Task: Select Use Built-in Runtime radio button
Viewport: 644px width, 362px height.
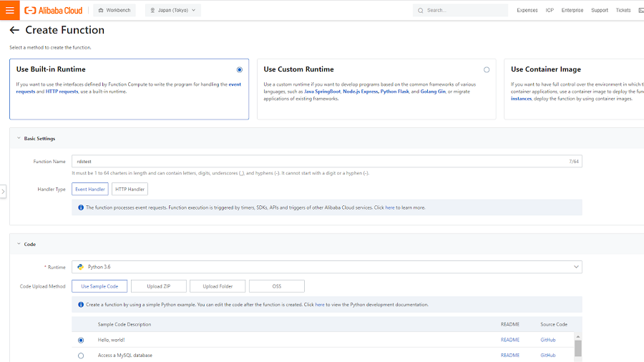Action: pos(239,69)
